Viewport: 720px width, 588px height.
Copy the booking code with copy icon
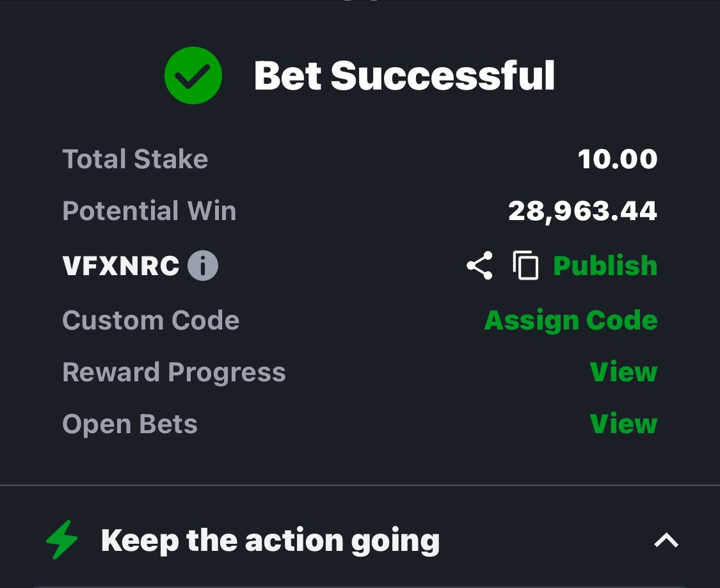coord(525,266)
